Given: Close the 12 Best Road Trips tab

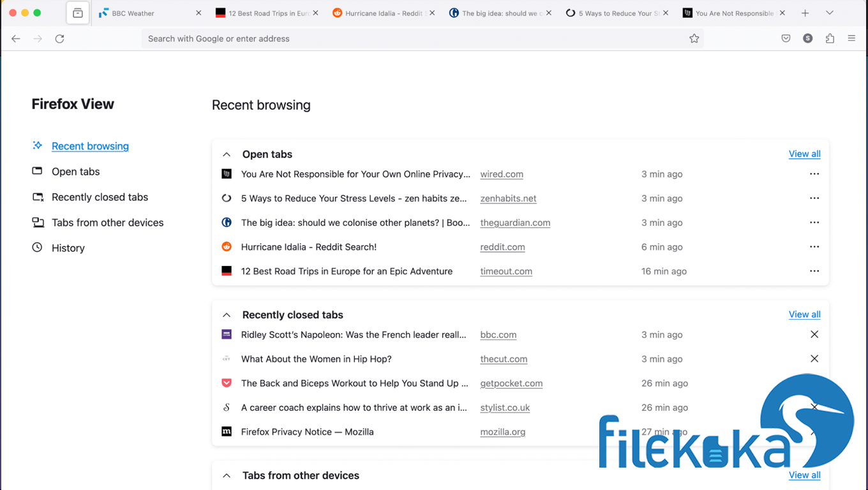Looking at the screenshot, I should coord(315,13).
